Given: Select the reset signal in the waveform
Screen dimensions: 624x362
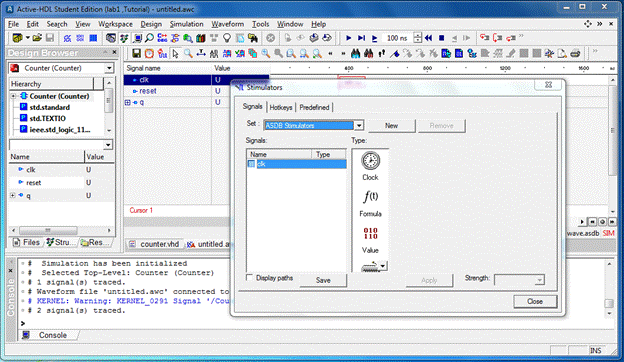Looking at the screenshot, I should (148, 91).
